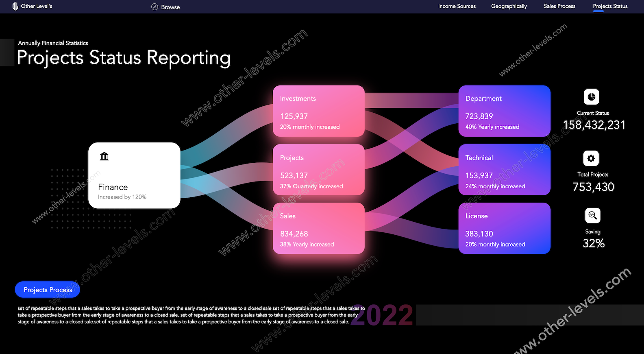Click the Projects value 523,137

pos(294,176)
